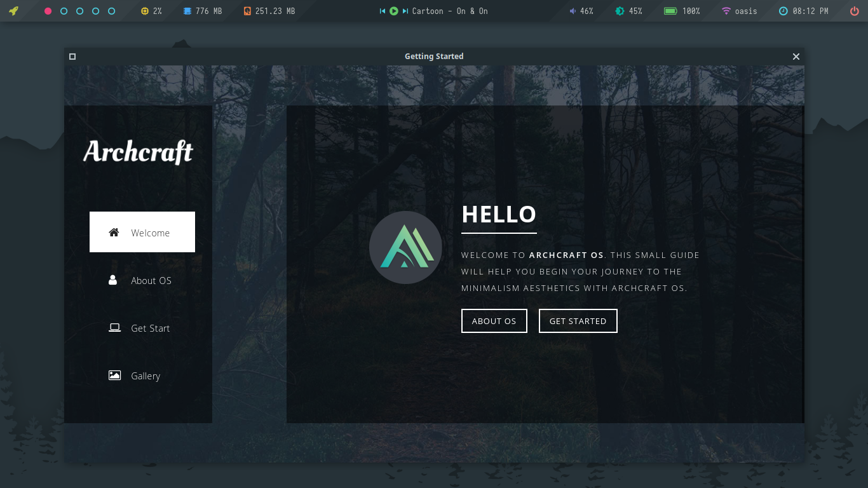Click the circular Archcraft logo emblem
Image resolution: width=868 pixels, height=488 pixels.
coord(405,248)
